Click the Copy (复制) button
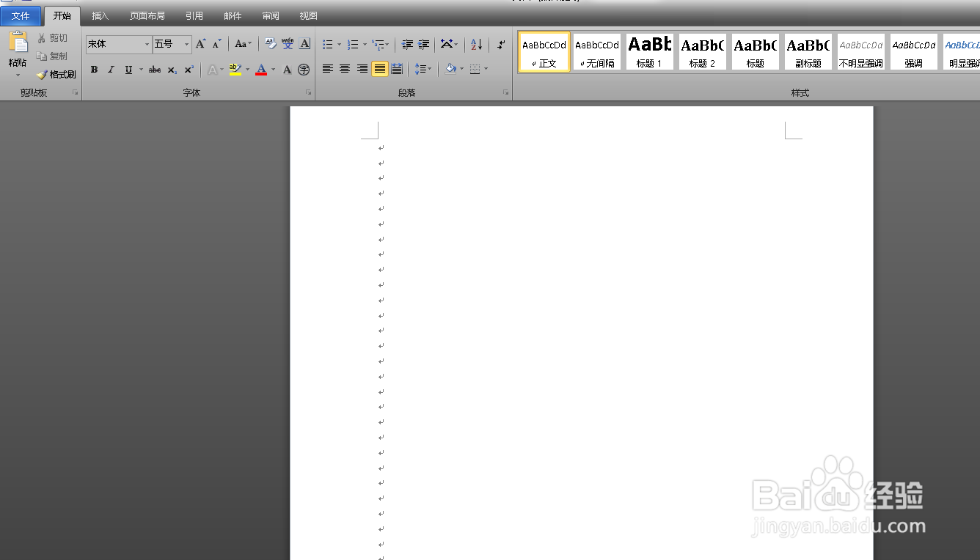Viewport: 980px width, 560px height. [x=52, y=56]
